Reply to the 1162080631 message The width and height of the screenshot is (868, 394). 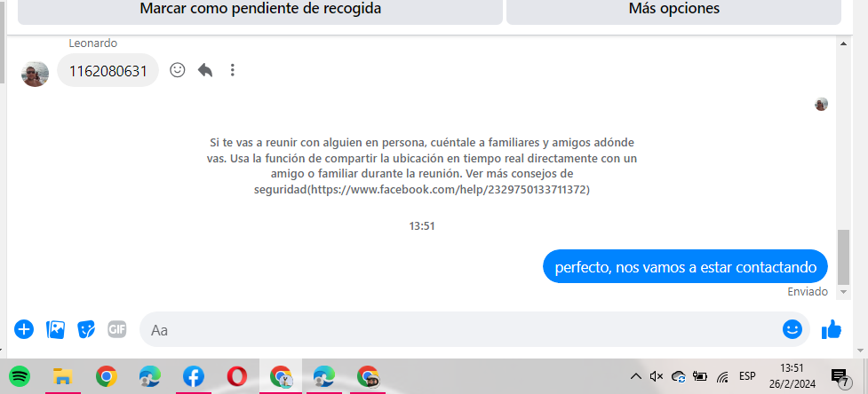205,70
